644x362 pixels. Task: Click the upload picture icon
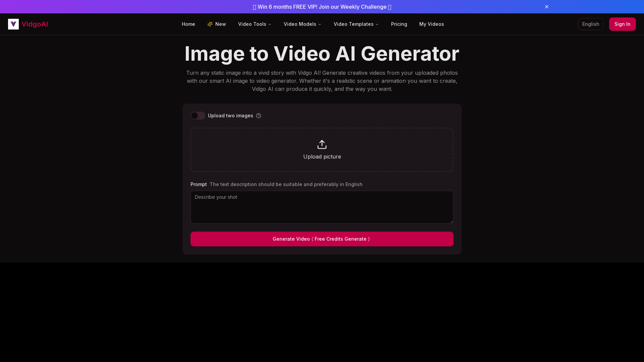pyautogui.click(x=322, y=144)
